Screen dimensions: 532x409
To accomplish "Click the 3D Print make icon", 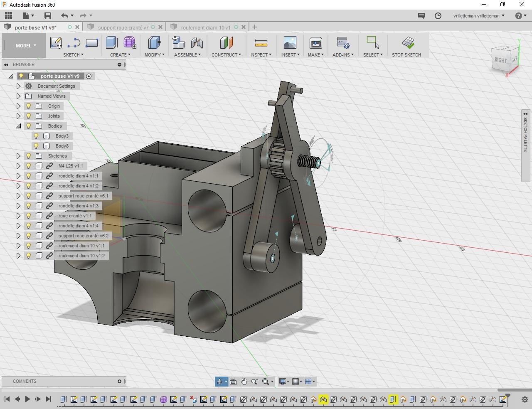I will (x=316, y=42).
